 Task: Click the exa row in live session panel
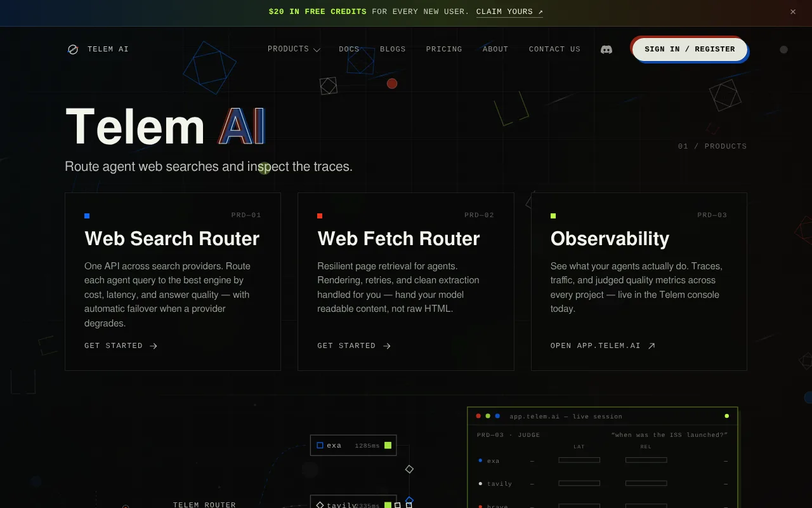(603, 460)
